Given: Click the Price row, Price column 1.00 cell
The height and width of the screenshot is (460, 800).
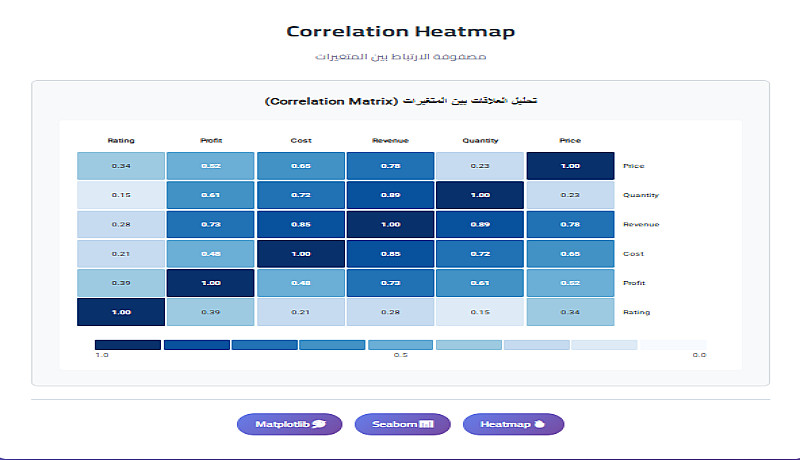Looking at the screenshot, I should coord(570,166).
